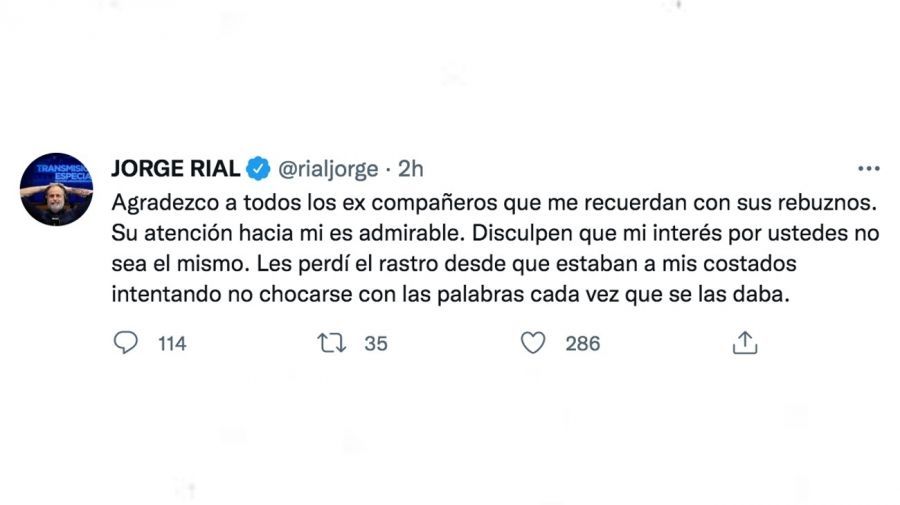Click the JORGE RIAL display name
The width and height of the screenshot is (900, 505).
click(x=174, y=167)
